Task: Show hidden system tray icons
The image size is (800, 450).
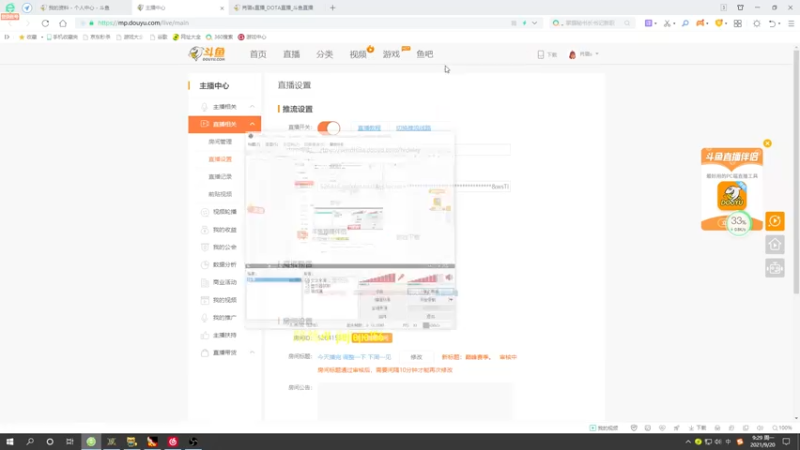Action: coord(688,442)
